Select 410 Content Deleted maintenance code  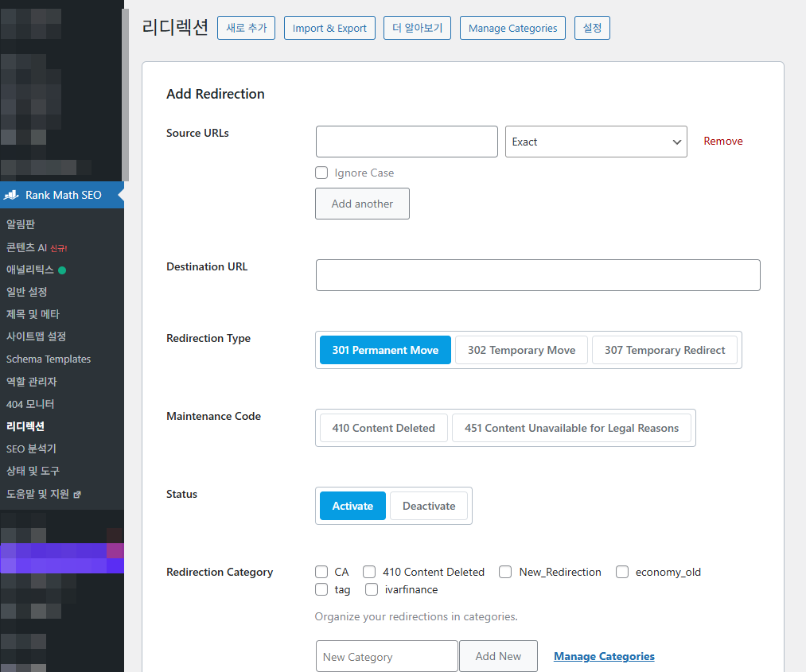pyautogui.click(x=384, y=428)
